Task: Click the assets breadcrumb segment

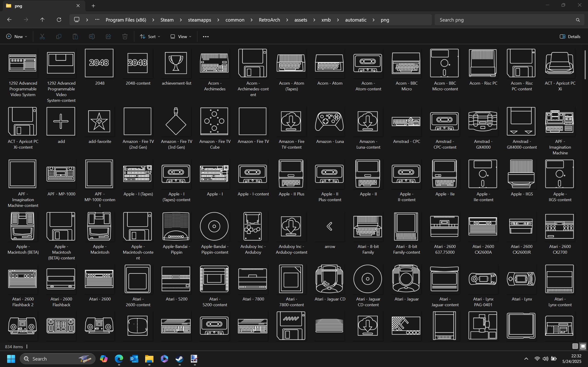Action: click(301, 20)
